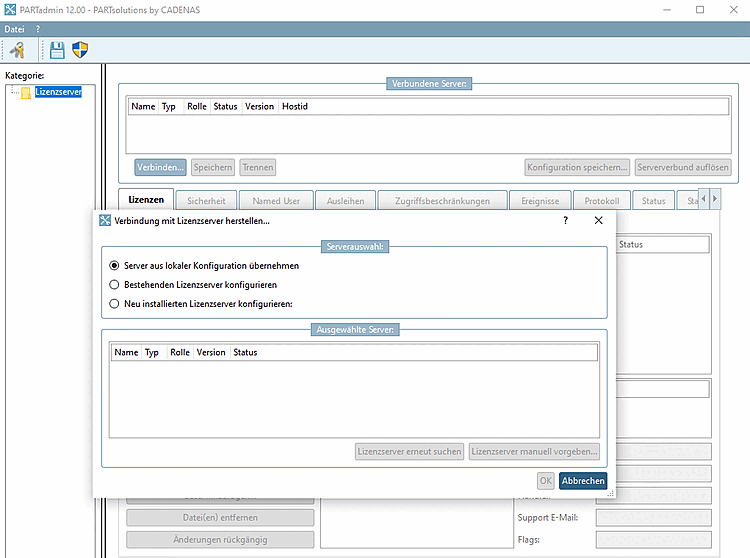
Task: Click the admin shield icon
Action: click(80, 50)
